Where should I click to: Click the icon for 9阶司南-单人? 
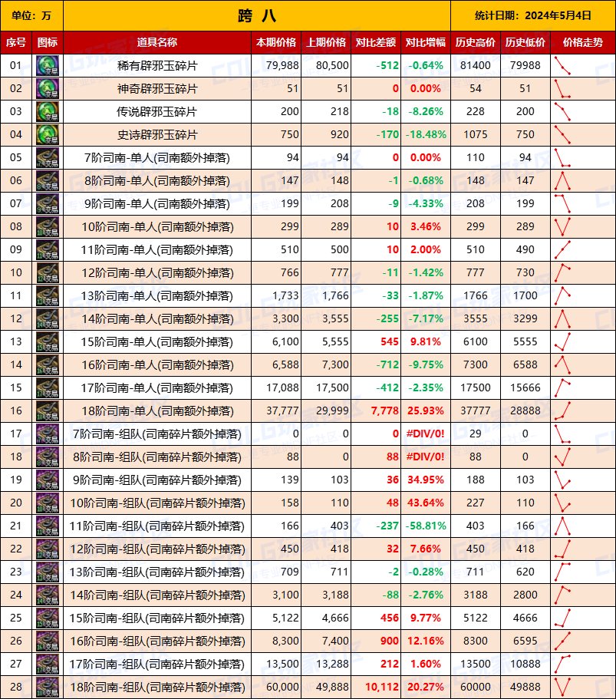(x=48, y=204)
